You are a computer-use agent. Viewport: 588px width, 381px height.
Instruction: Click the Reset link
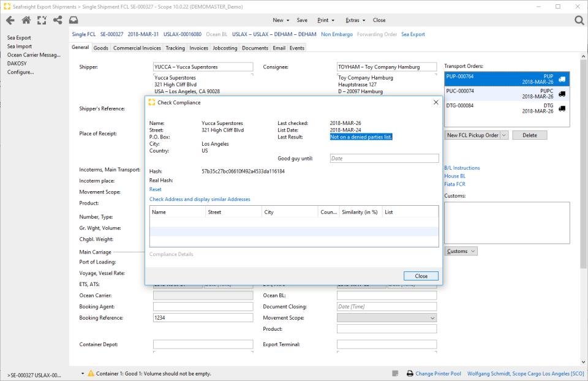click(156, 189)
